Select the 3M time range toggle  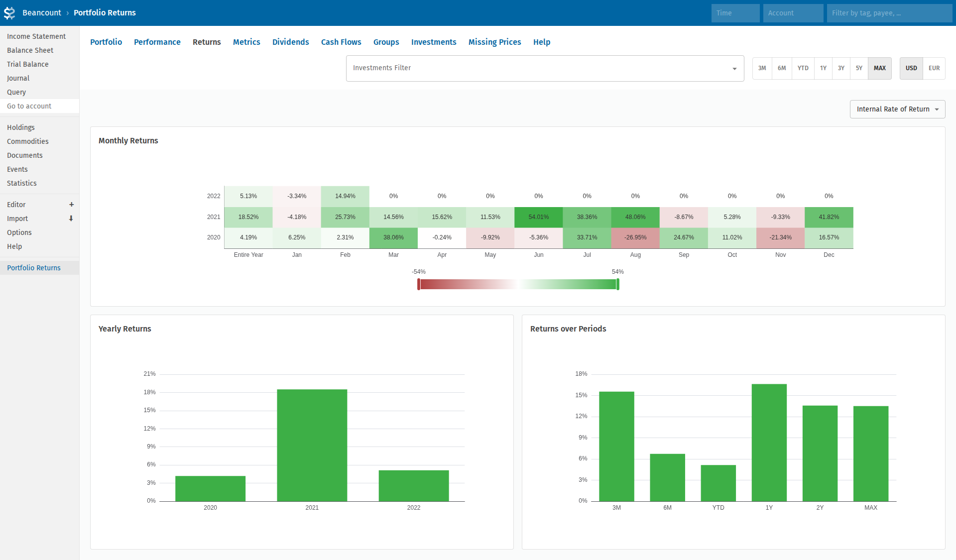tap(762, 68)
